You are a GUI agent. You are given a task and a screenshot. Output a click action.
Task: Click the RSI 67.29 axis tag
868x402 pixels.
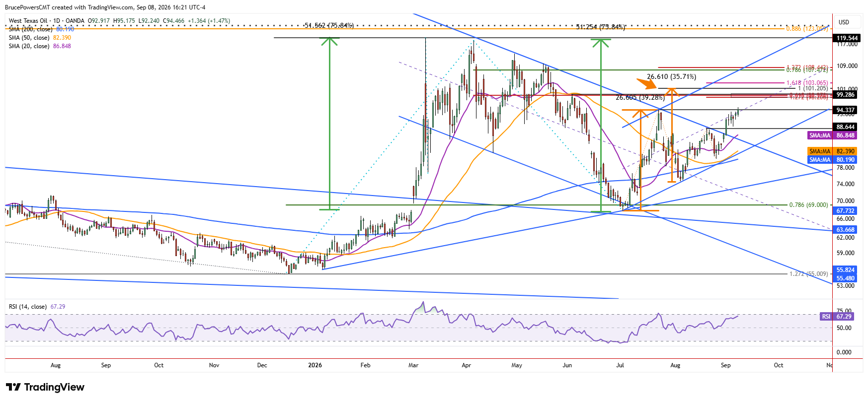837,317
